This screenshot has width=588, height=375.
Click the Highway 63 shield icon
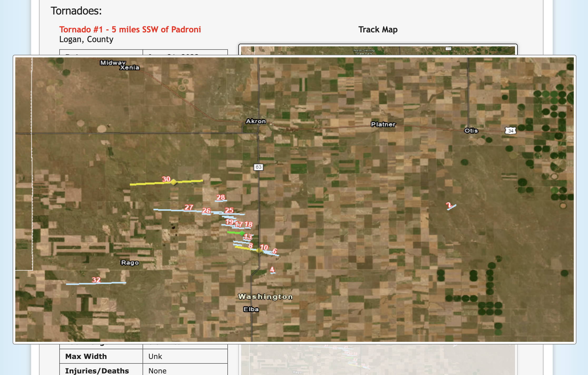pyautogui.click(x=258, y=167)
